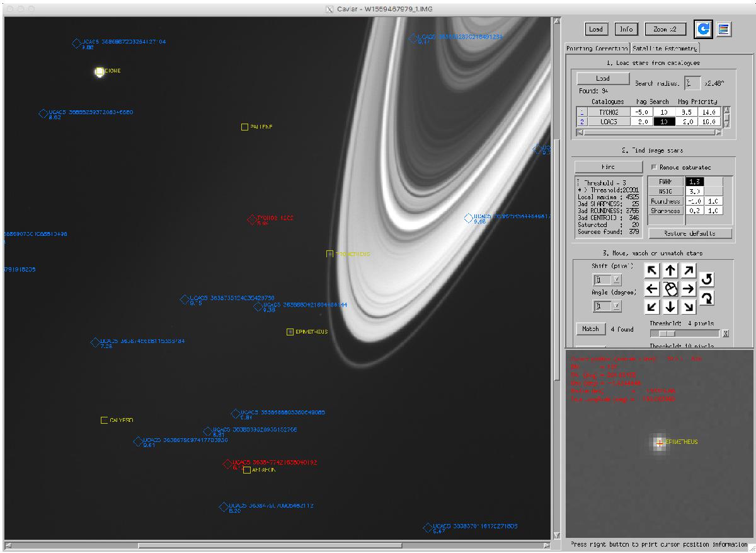Click the FWHM value field
This screenshot has height=553, width=756.
point(695,182)
